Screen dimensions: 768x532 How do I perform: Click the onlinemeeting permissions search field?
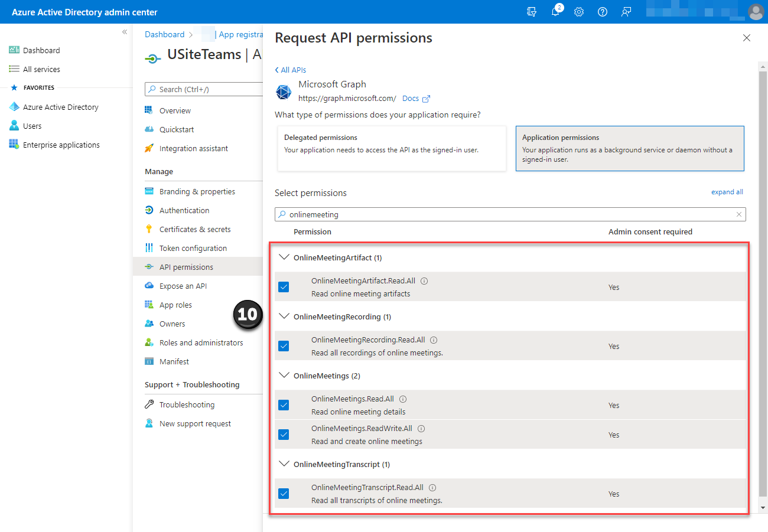click(510, 214)
